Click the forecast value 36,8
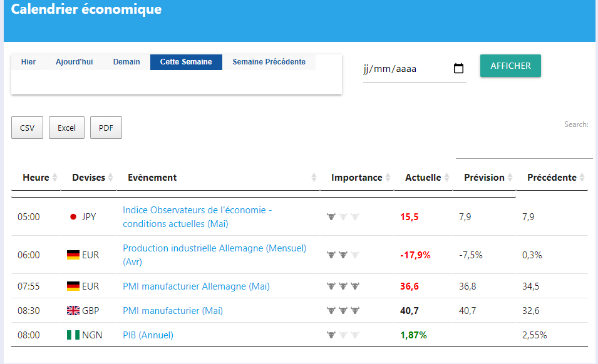 pyautogui.click(x=468, y=286)
